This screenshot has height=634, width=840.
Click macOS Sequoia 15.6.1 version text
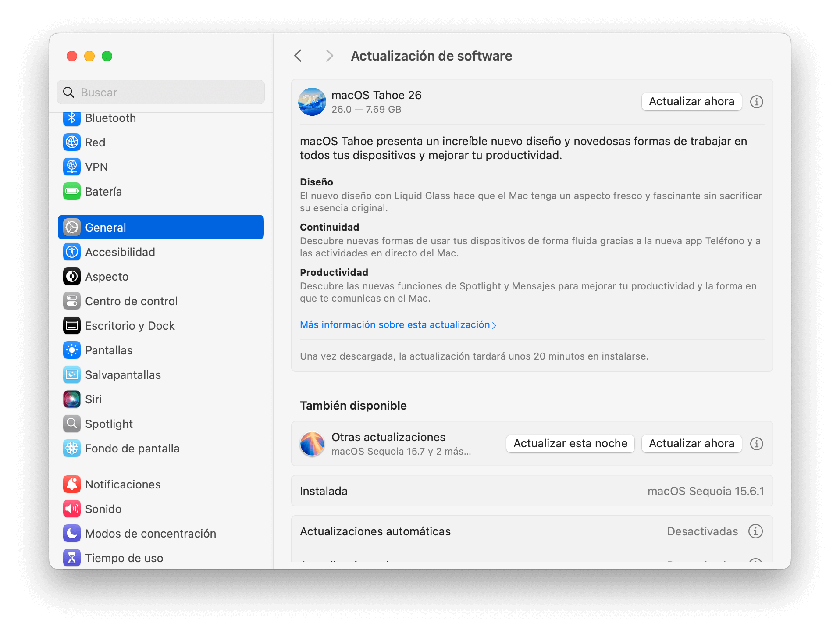(x=706, y=491)
